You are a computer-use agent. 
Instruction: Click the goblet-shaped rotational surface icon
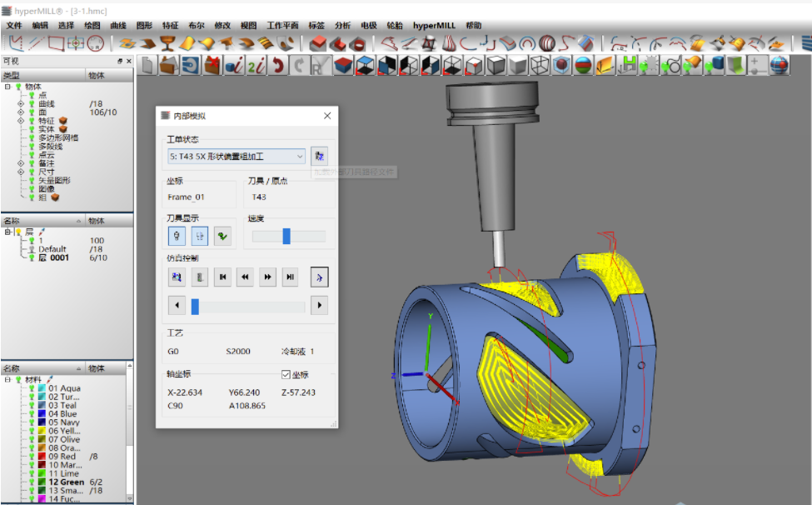pyautogui.click(x=167, y=43)
